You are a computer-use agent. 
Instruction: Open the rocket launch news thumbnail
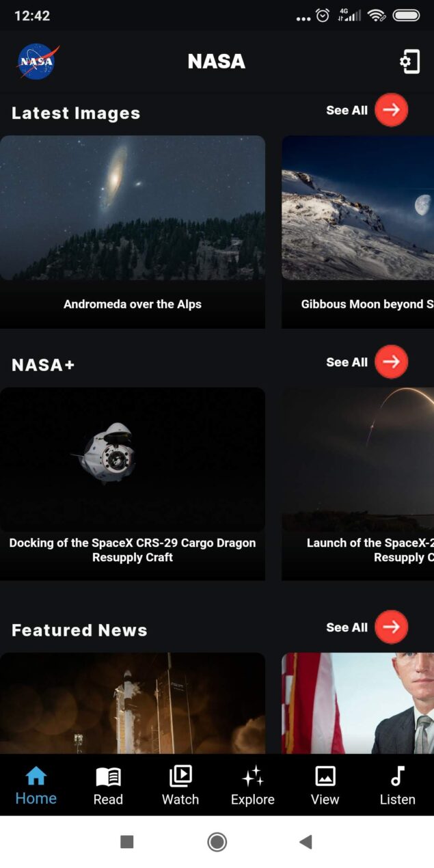point(133,703)
